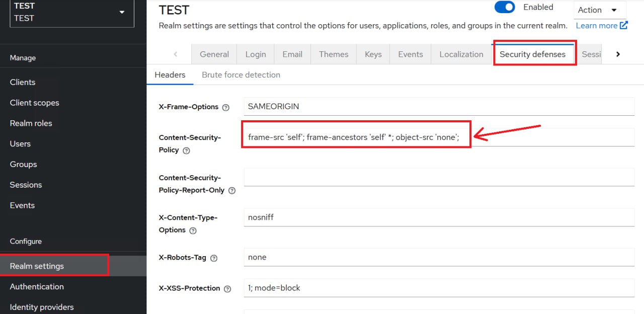
Task: Click the X-Frame-Options input field
Action: tap(439, 107)
